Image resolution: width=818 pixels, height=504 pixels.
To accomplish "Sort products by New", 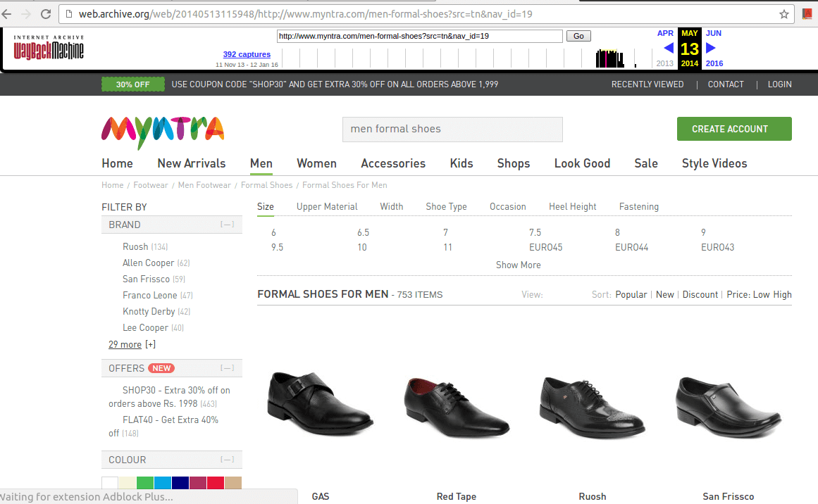I will pos(664,294).
